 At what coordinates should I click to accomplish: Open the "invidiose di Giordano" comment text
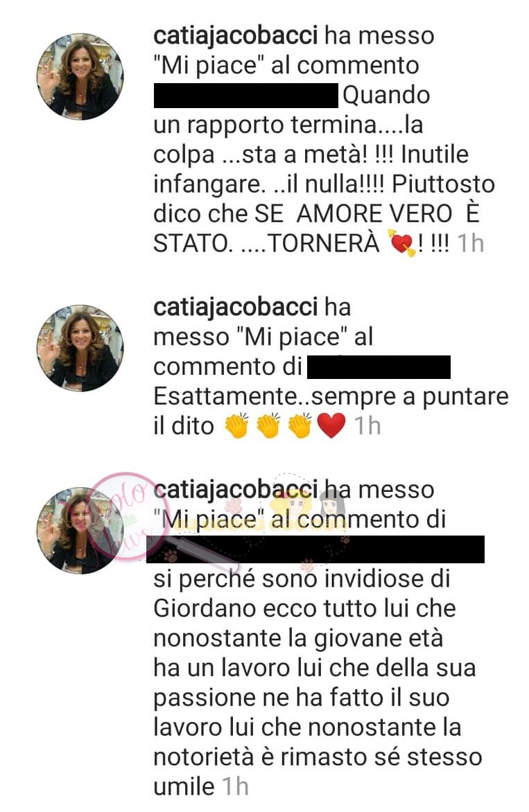pyautogui.click(x=318, y=682)
